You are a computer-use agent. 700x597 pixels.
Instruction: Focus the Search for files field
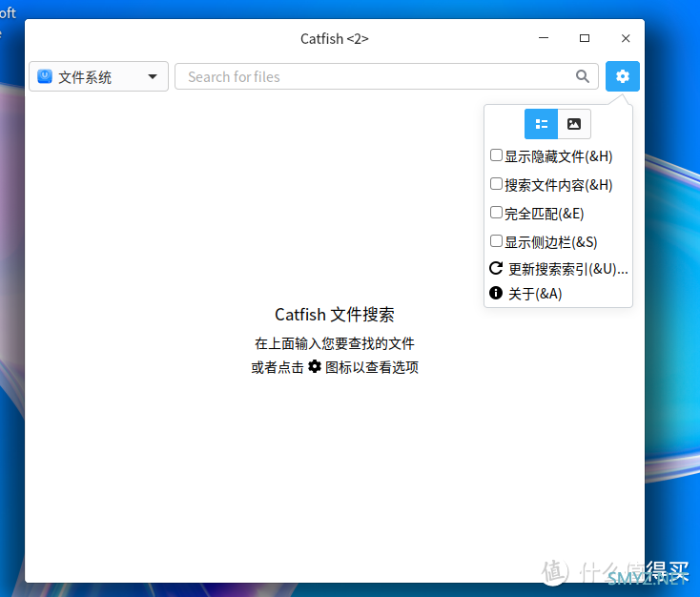pos(386,76)
